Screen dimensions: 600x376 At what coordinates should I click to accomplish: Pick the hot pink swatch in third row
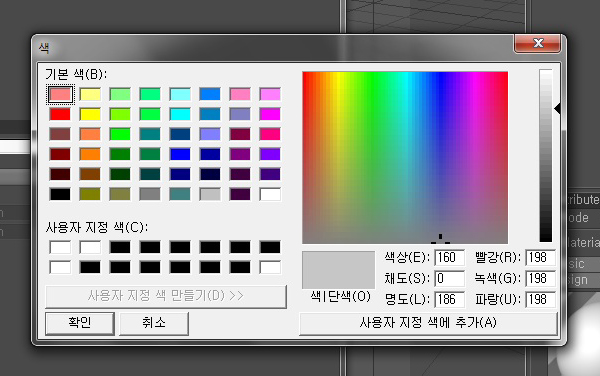click(270, 134)
